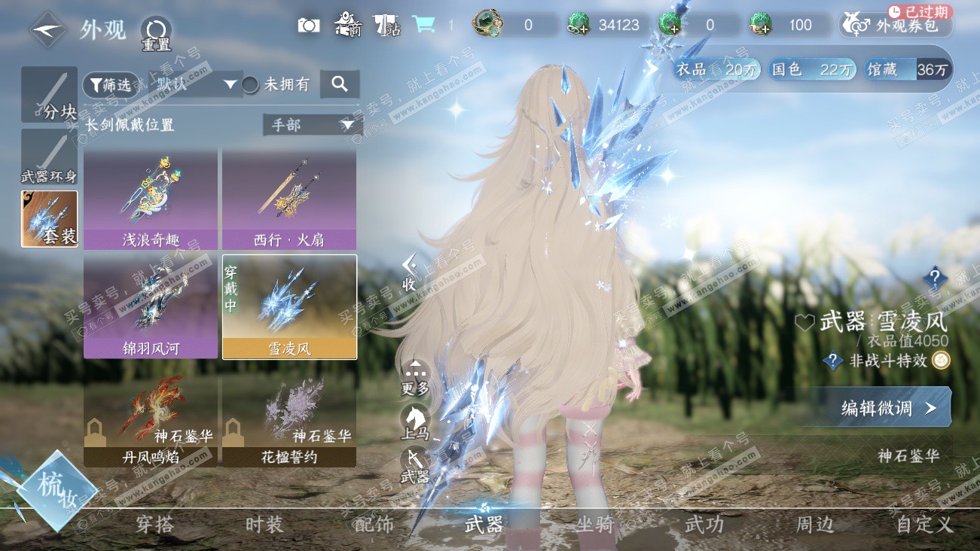Click the magnifier search button

coord(340,84)
